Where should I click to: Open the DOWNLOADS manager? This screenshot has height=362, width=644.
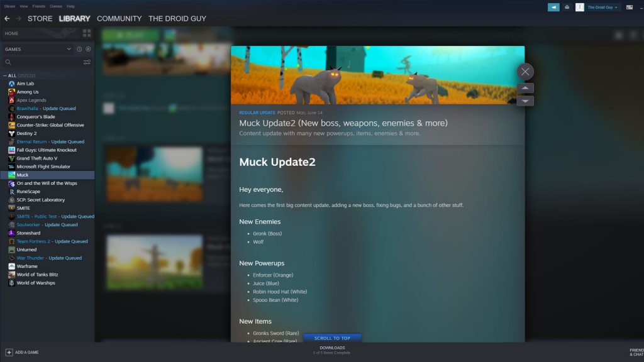(x=332, y=349)
